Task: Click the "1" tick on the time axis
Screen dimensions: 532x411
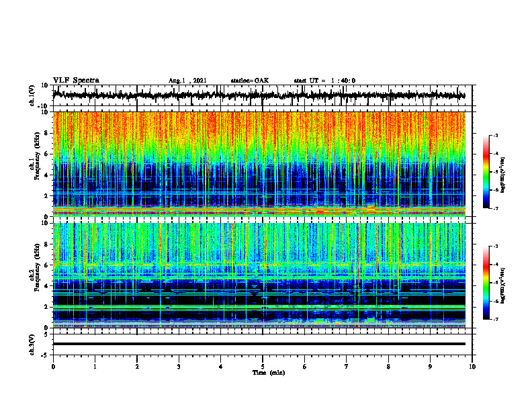Action: (x=95, y=367)
